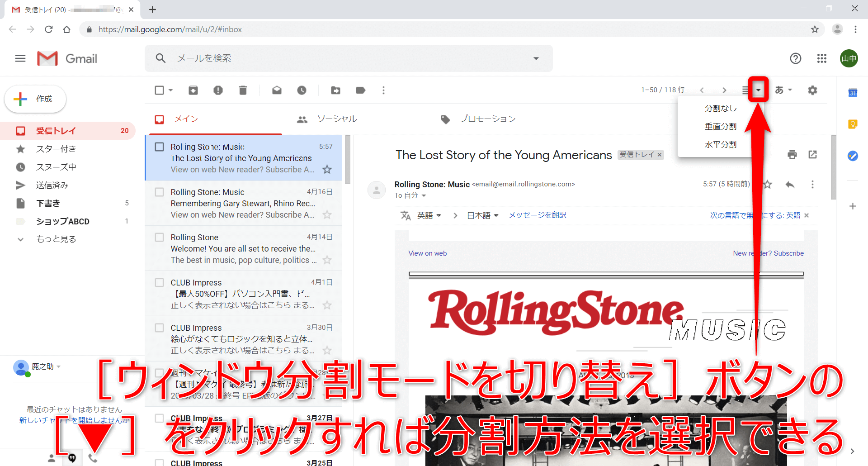The image size is (868, 466).
Task: Open the 英語 source language dropdown
Action: click(429, 215)
